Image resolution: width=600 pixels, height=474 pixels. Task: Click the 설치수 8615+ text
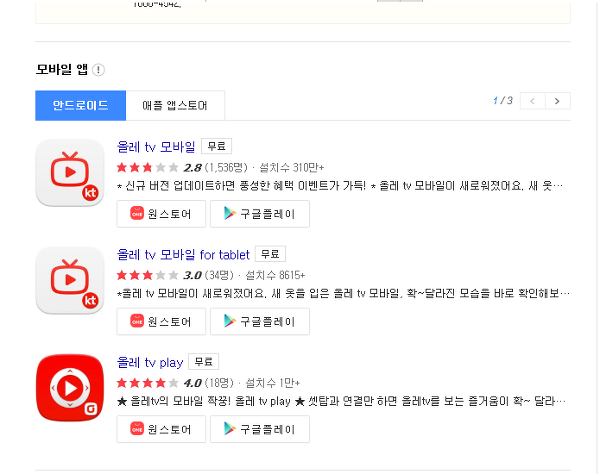(x=275, y=275)
